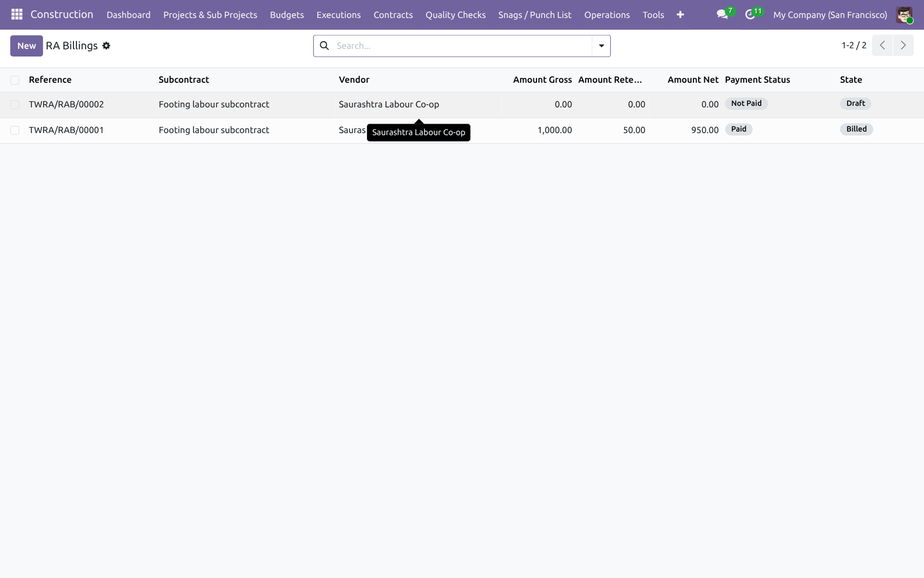Click the Draft state badge
The width and height of the screenshot is (924, 578).
click(856, 103)
